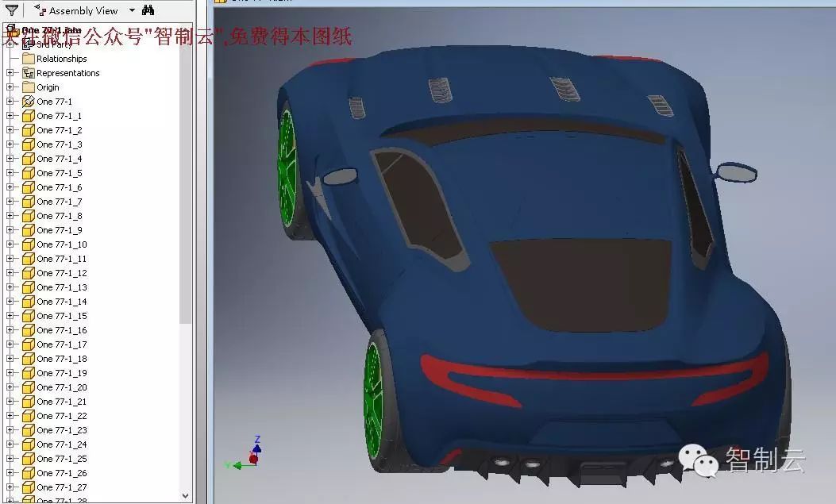Select the 'One 77-1_2' row text
Image resolution: width=836 pixels, height=504 pixels.
click(60, 130)
